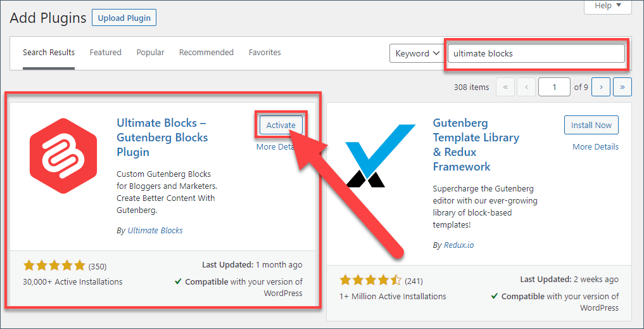This screenshot has height=329, width=644.
Task: Click the current page number field
Action: tap(555, 87)
